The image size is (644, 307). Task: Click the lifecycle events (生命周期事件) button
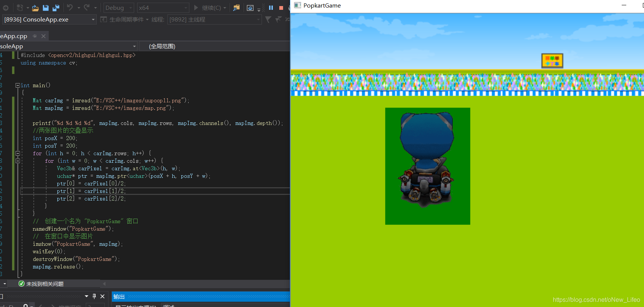(x=125, y=19)
